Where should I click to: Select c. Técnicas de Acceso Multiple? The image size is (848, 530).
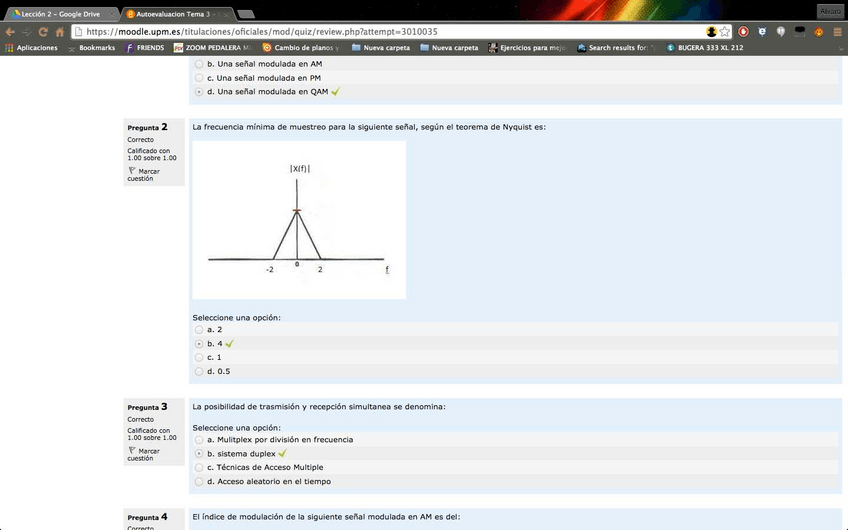click(199, 467)
